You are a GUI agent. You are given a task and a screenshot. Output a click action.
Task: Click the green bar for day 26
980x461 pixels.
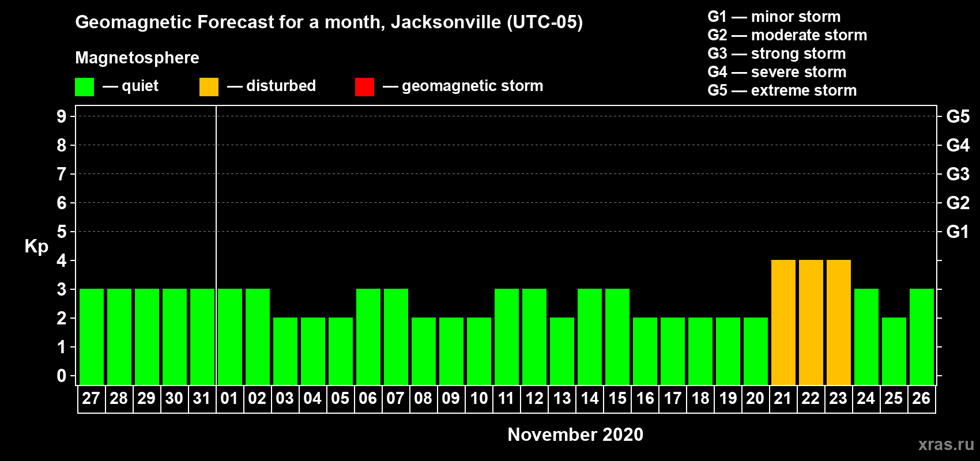click(922, 337)
